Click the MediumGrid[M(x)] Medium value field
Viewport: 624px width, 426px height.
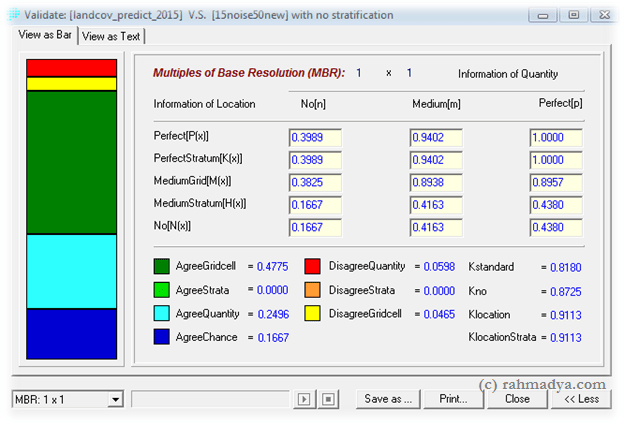click(x=436, y=181)
